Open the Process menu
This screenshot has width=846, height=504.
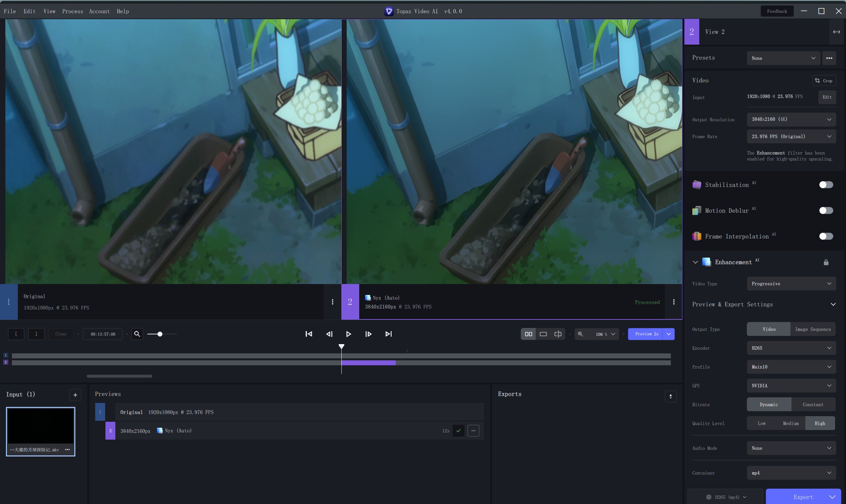pos(71,11)
